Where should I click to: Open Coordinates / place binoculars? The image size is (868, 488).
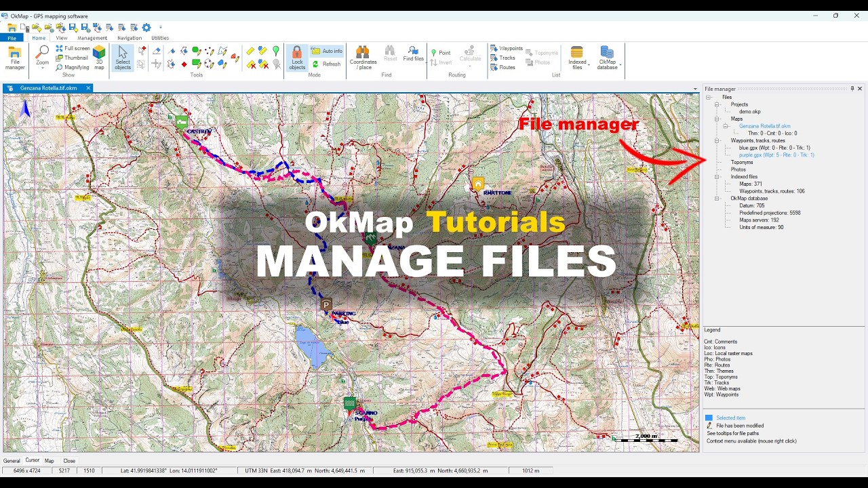tap(363, 58)
